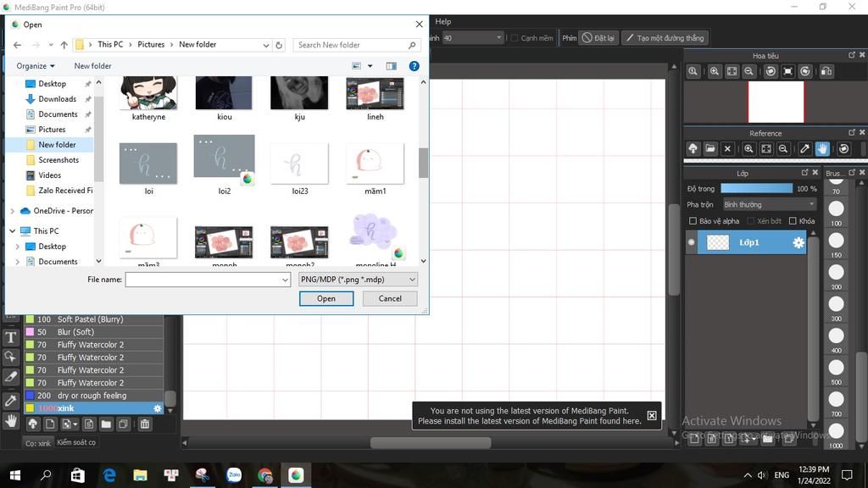868x488 pixels.
Task: Select hand tool in the Reference panel
Action: [822, 149]
